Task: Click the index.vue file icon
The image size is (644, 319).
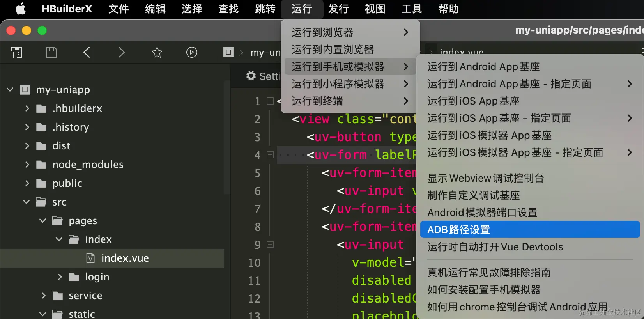Action: [90, 258]
